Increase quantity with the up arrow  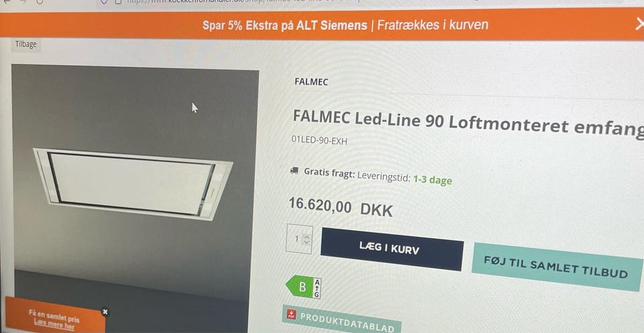[x=307, y=236]
